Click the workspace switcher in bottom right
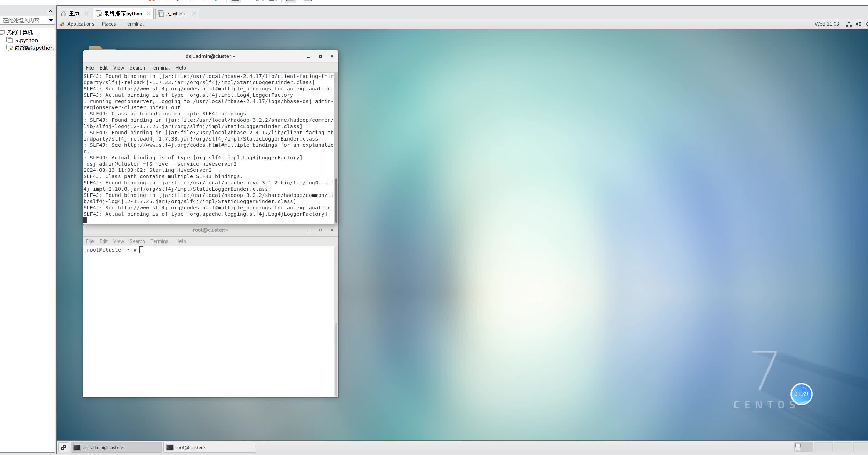868x455 pixels. click(803, 447)
